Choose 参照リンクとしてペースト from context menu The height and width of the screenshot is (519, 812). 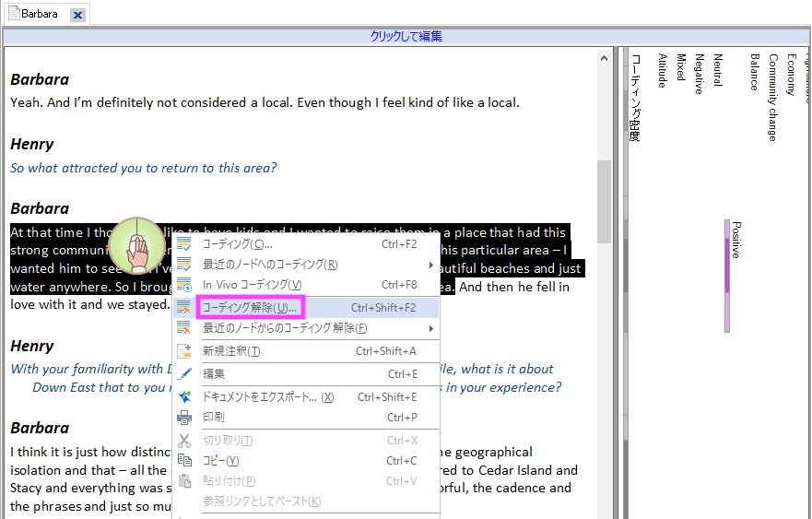261,501
